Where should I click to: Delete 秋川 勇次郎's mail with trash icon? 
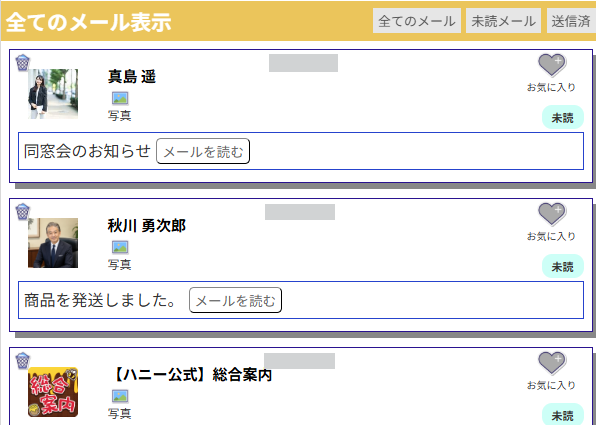22,212
